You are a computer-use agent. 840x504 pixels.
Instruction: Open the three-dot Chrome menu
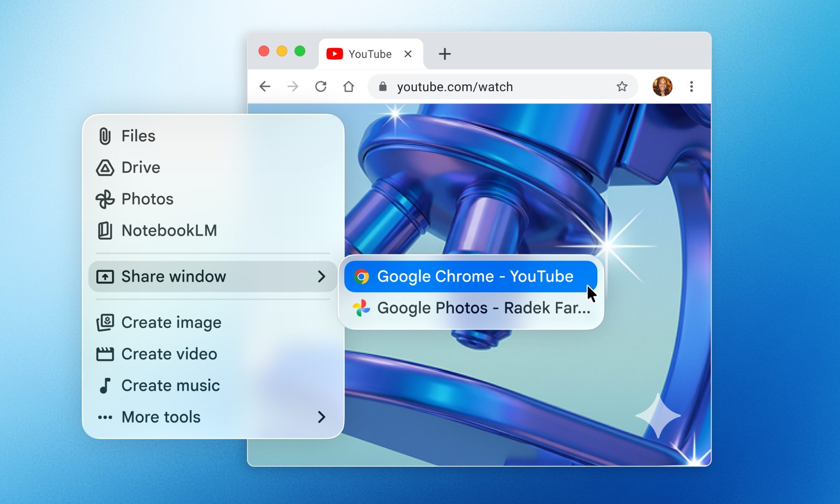click(x=691, y=87)
